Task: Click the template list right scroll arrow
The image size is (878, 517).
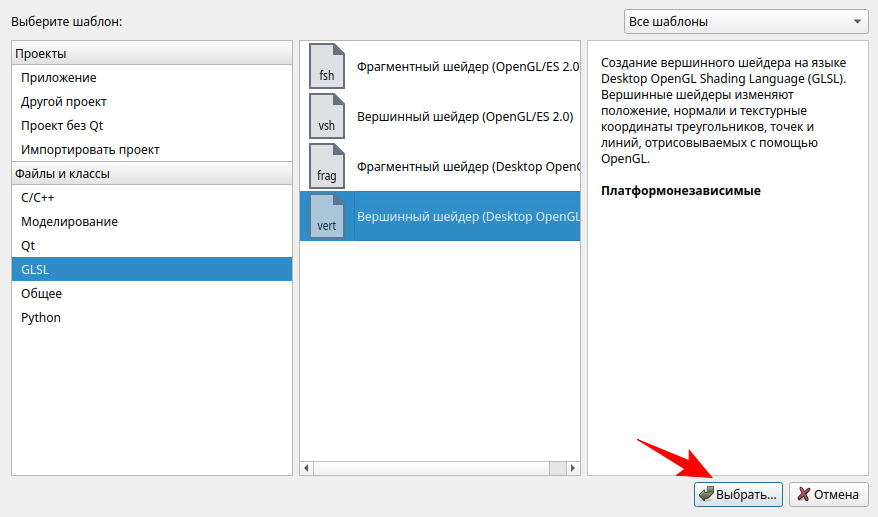Action: pos(573,467)
